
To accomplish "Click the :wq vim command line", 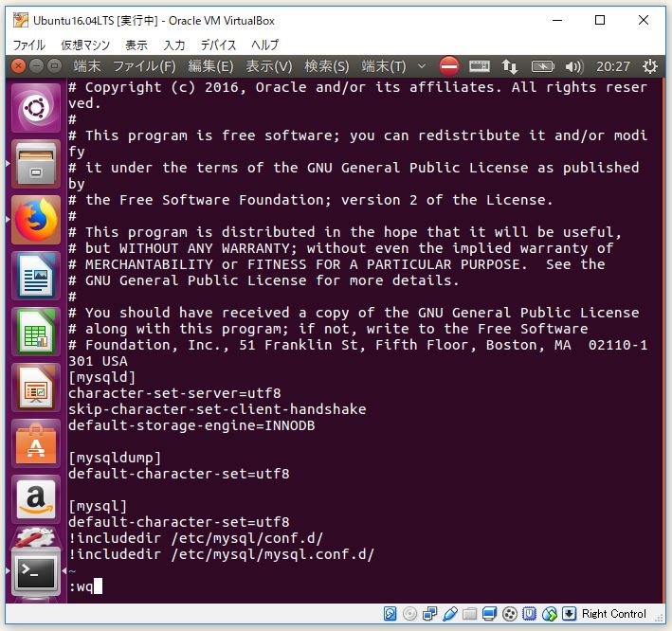I will 85,586.
